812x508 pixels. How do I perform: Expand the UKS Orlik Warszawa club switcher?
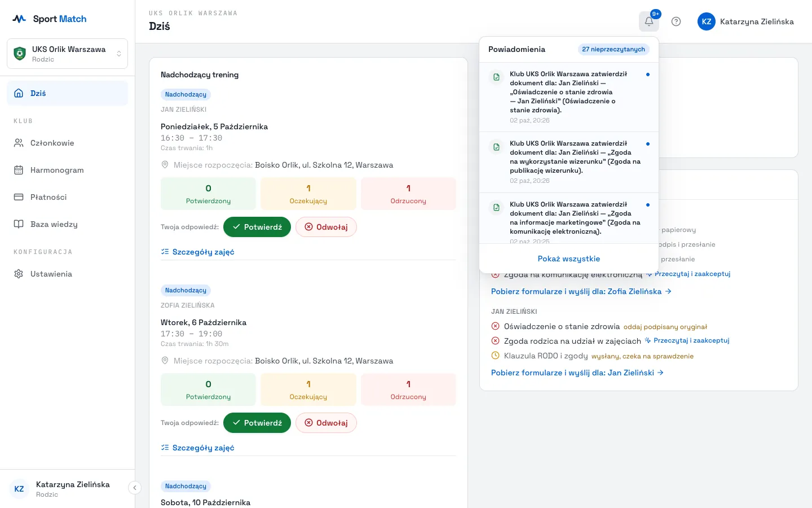(x=68, y=54)
